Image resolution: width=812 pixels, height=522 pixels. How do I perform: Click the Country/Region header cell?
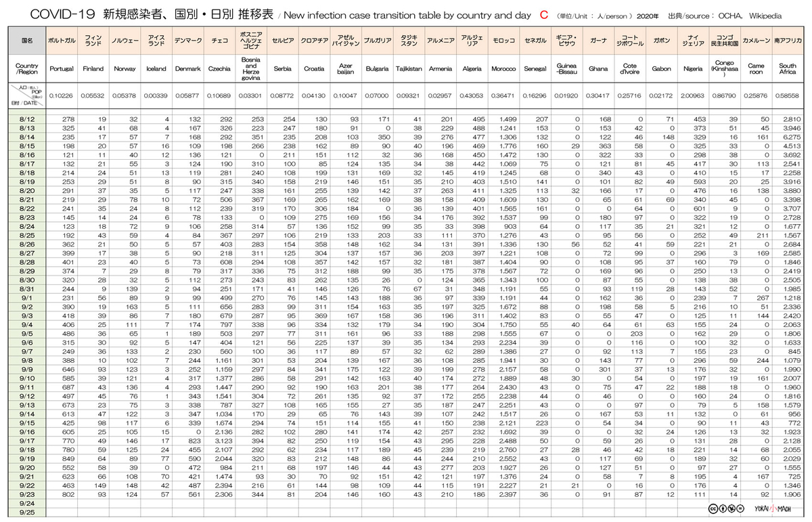[x=28, y=69]
